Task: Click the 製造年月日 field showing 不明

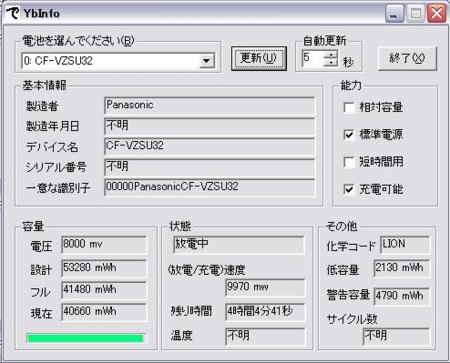Action: (x=209, y=126)
